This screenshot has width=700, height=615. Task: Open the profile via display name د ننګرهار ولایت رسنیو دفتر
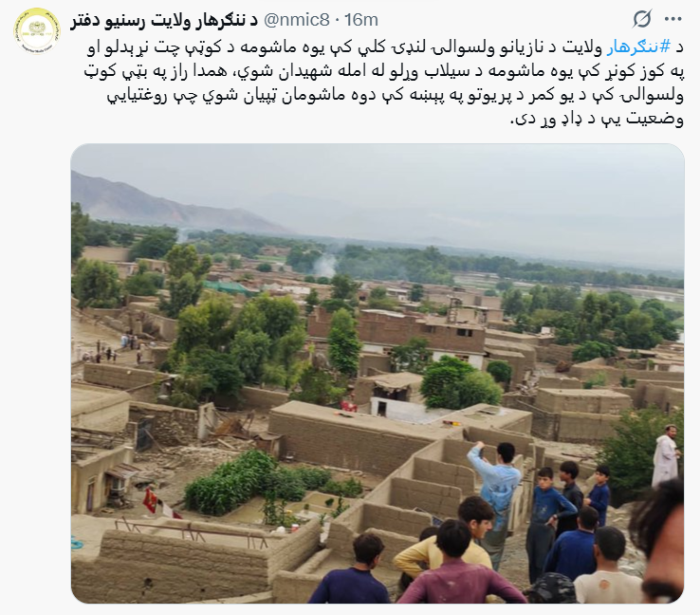164,20
